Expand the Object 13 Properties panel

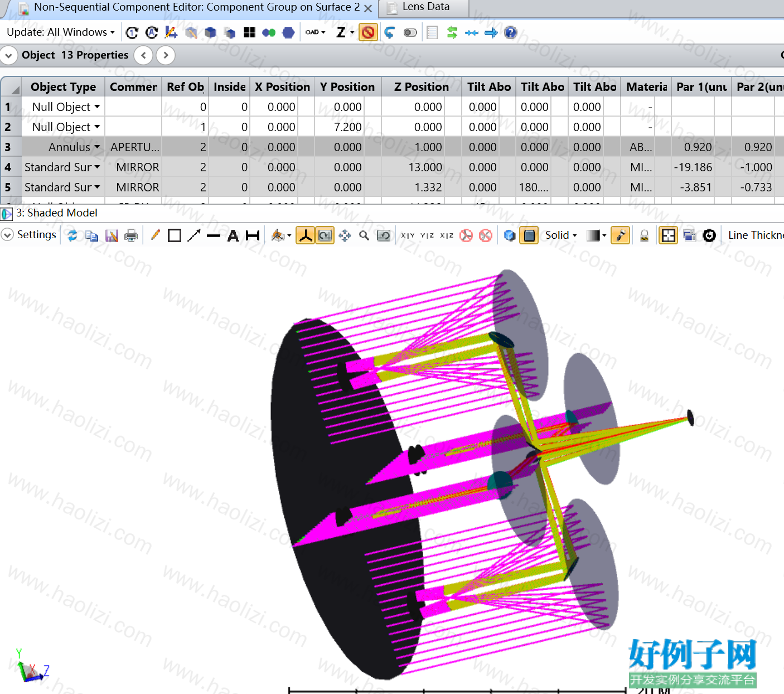pos(8,55)
